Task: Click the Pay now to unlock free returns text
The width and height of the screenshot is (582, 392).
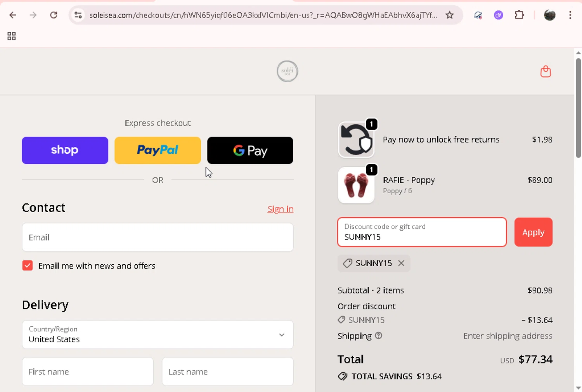Action: 441,140
